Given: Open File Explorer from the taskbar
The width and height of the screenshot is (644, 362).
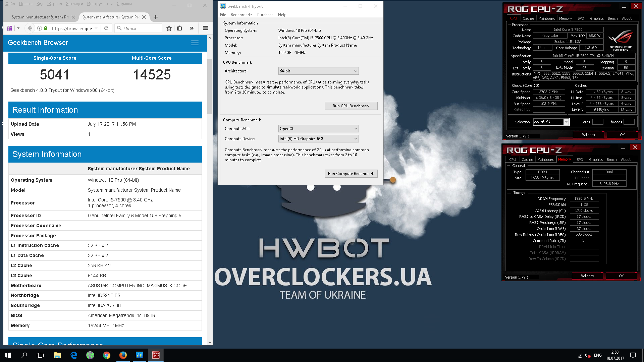Looking at the screenshot, I should [57, 355].
